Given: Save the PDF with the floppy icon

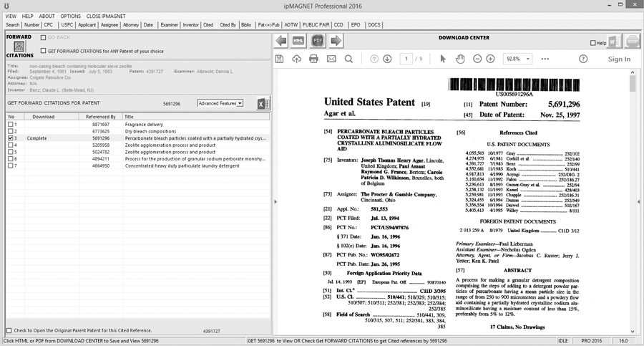Looking at the screenshot, I should tap(280, 59).
